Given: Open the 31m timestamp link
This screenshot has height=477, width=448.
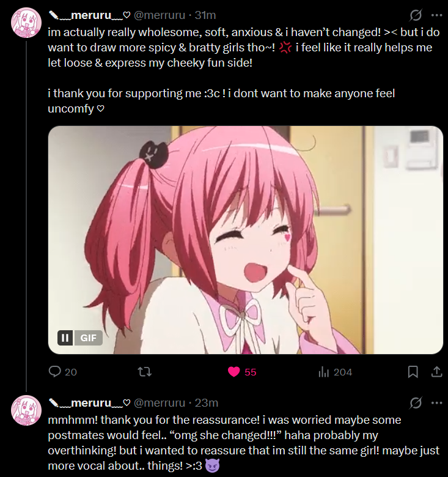Looking at the screenshot, I should coord(205,15).
